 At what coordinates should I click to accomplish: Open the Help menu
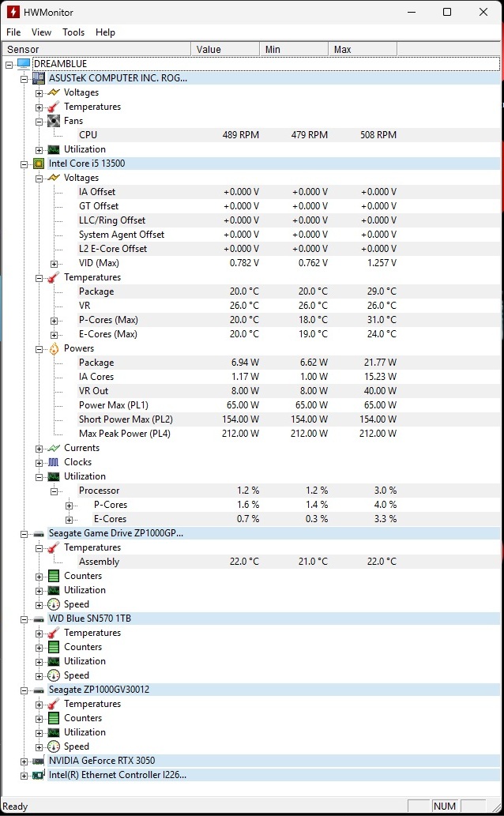105,32
